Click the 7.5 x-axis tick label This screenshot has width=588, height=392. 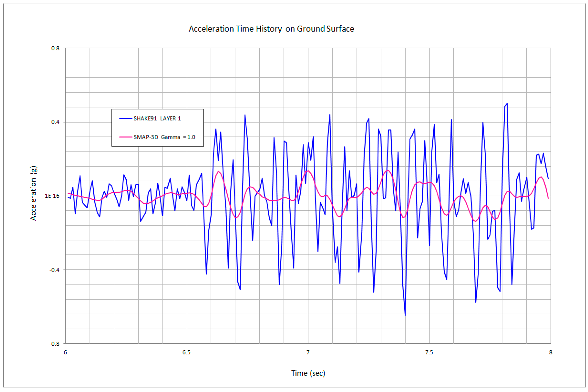(x=429, y=353)
